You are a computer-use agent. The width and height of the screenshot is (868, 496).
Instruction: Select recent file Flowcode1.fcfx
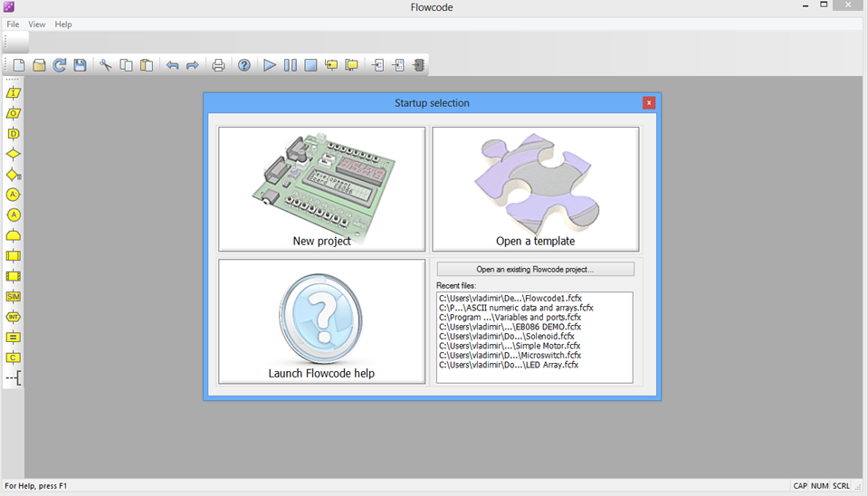coord(510,299)
